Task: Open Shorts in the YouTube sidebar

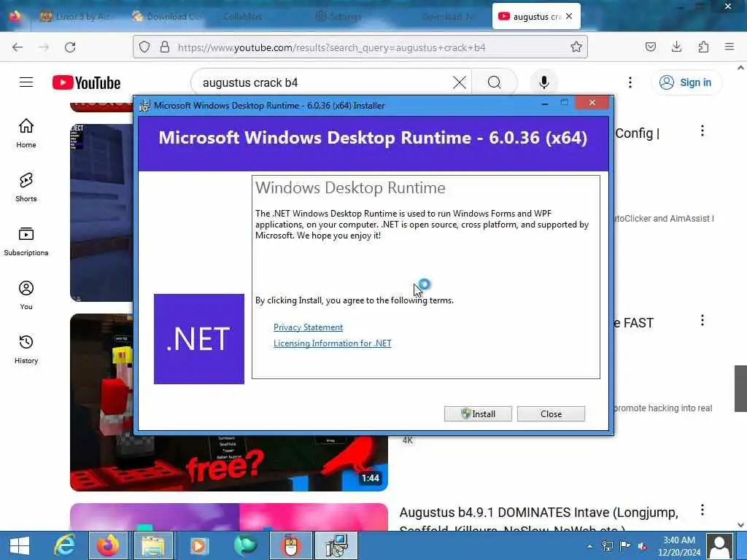Action: [x=26, y=187]
